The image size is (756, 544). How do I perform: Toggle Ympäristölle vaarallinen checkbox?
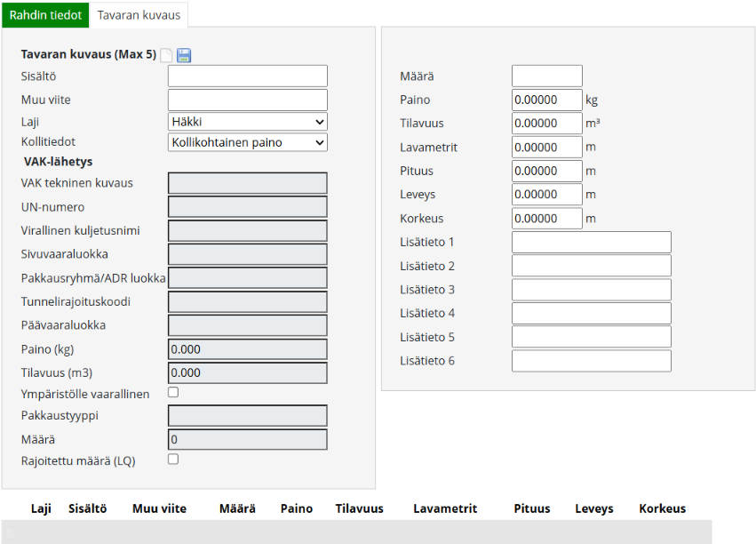173,392
